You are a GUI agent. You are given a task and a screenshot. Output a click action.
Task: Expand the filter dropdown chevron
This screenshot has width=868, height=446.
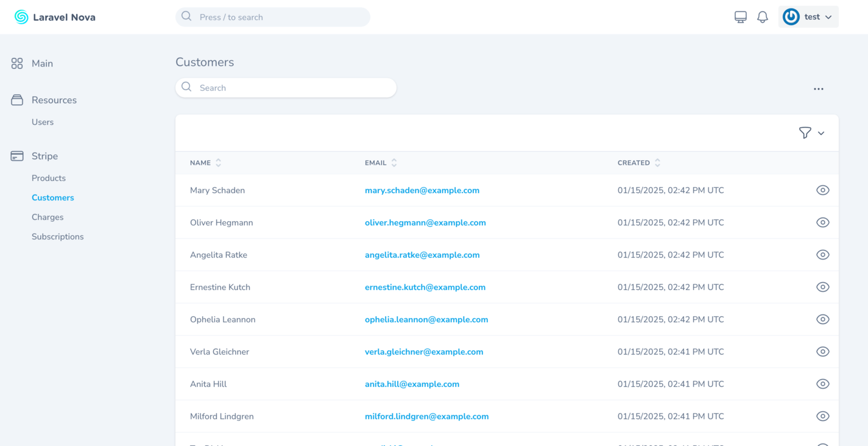[x=821, y=133]
